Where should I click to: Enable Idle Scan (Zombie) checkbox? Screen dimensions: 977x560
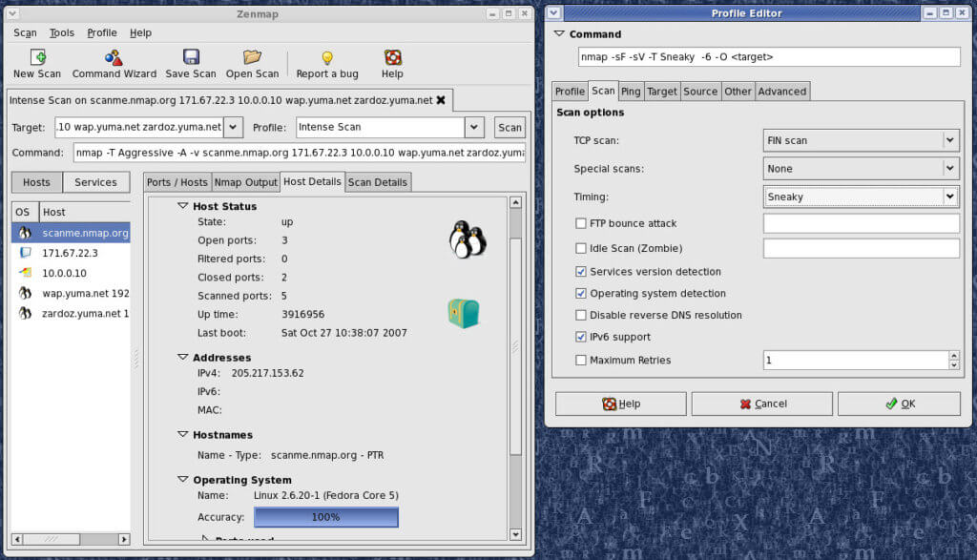tap(581, 248)
